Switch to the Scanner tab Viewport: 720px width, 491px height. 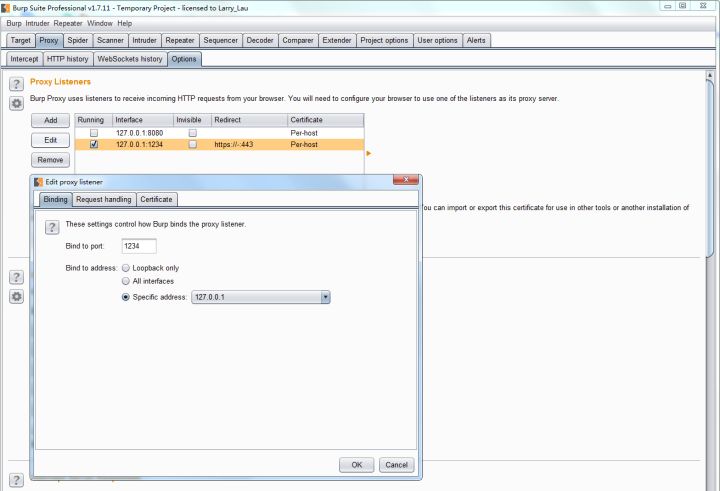click(x=110, y=40)
